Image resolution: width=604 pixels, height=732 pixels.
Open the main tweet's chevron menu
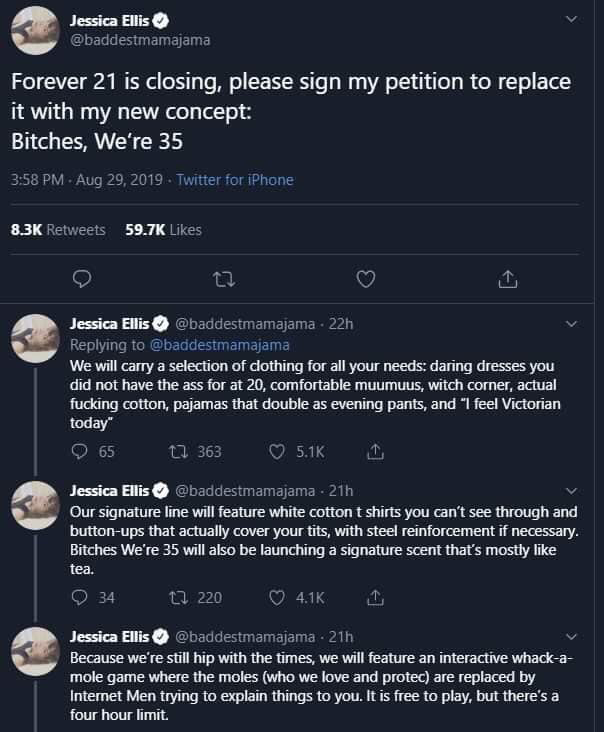coord(571,19)
